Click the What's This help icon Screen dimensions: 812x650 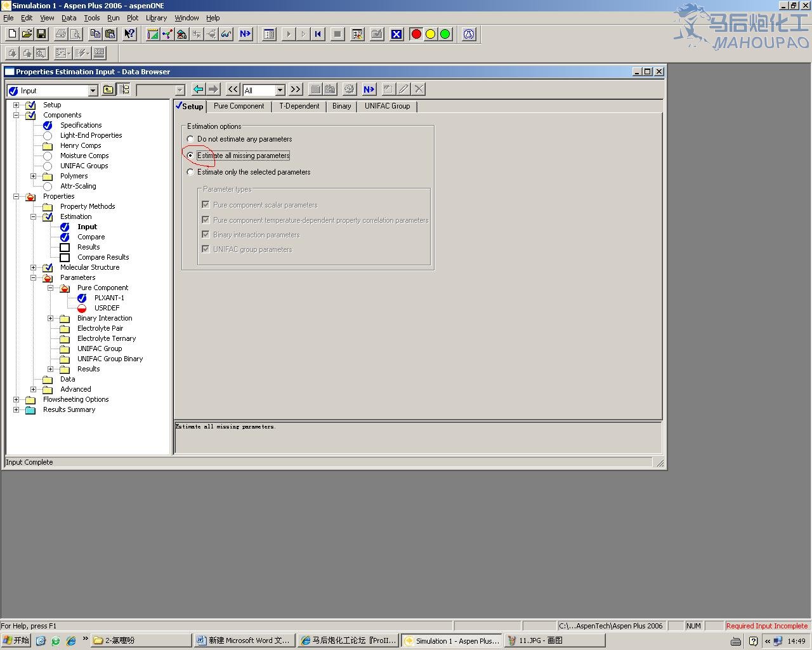pos(129,34)
